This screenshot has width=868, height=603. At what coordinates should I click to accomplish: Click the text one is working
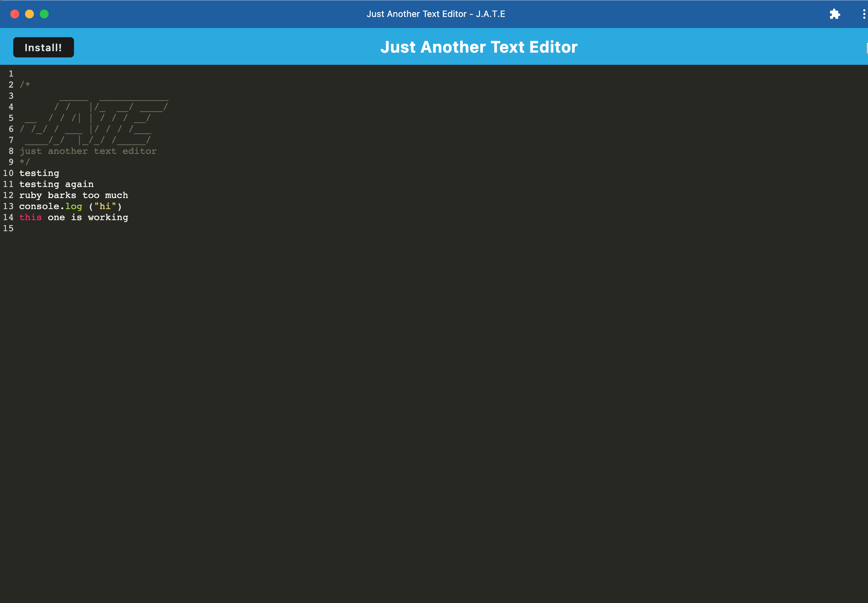(x=88, y=217)
